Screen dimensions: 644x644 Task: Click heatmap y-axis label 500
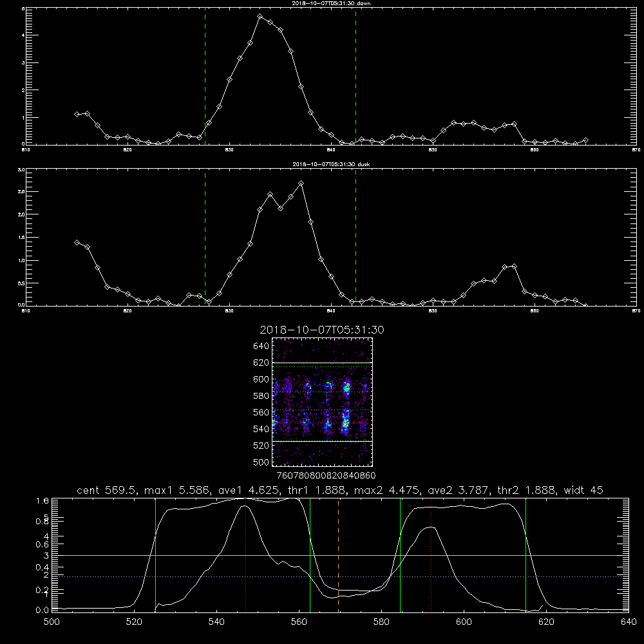[x=261, y=462]
